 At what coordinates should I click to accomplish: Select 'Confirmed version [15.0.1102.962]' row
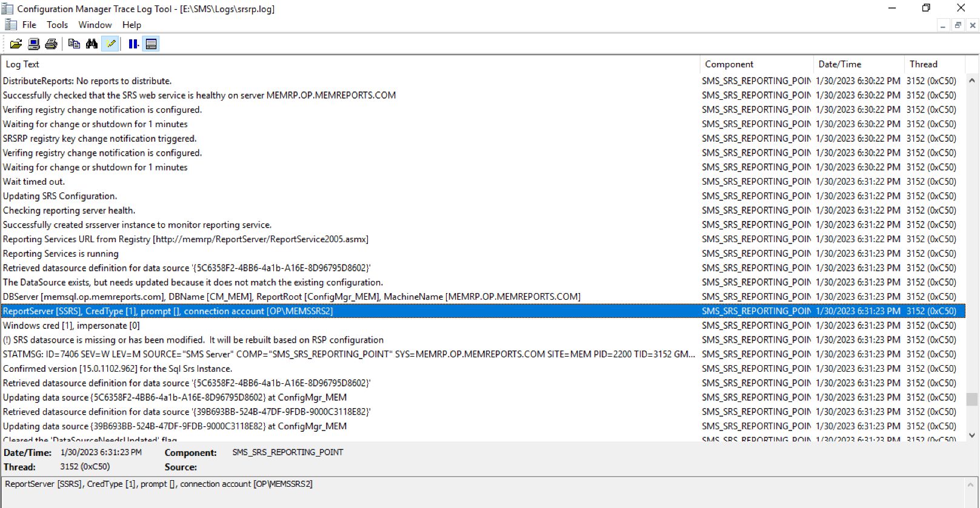(x=483, y=369)
